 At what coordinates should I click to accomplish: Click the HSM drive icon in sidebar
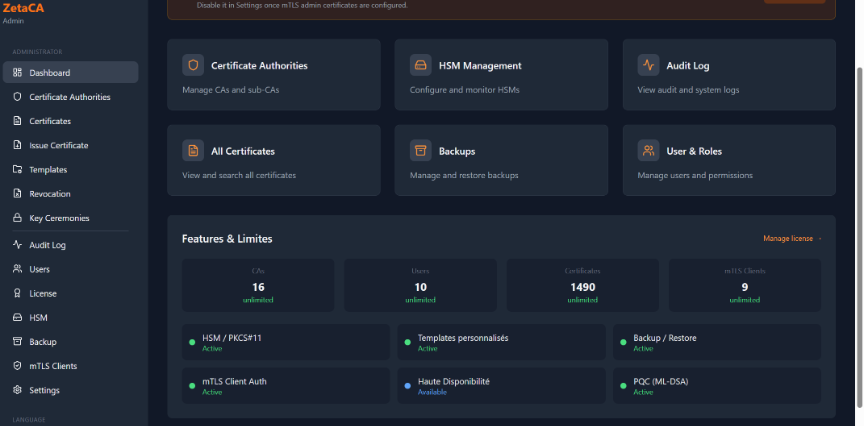(x=17, y=317)
